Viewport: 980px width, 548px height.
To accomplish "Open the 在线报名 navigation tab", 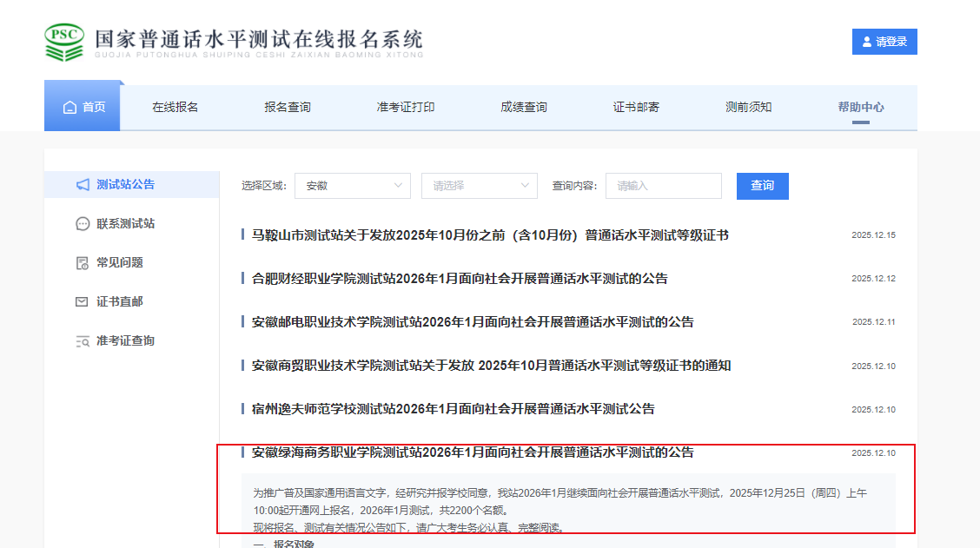I will coord(175,108).
